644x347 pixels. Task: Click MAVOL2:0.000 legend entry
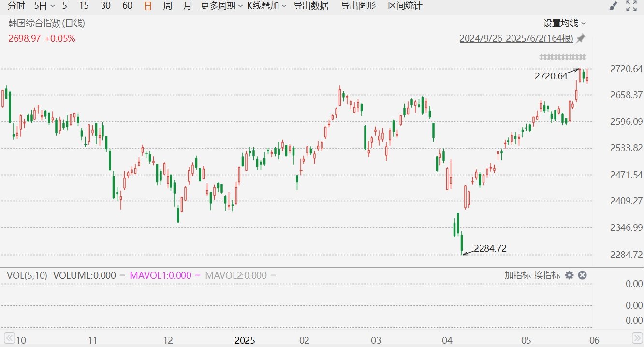(236, 275)
